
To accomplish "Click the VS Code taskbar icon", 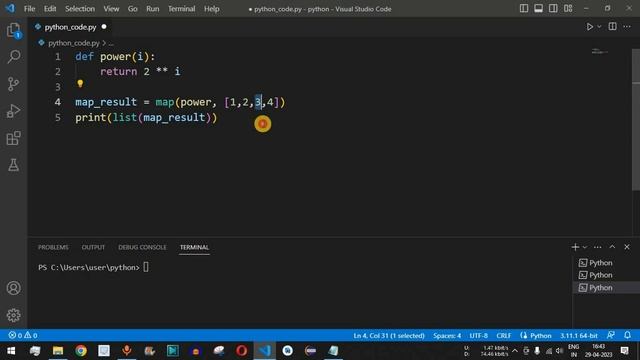I will (x=264, y=351).
